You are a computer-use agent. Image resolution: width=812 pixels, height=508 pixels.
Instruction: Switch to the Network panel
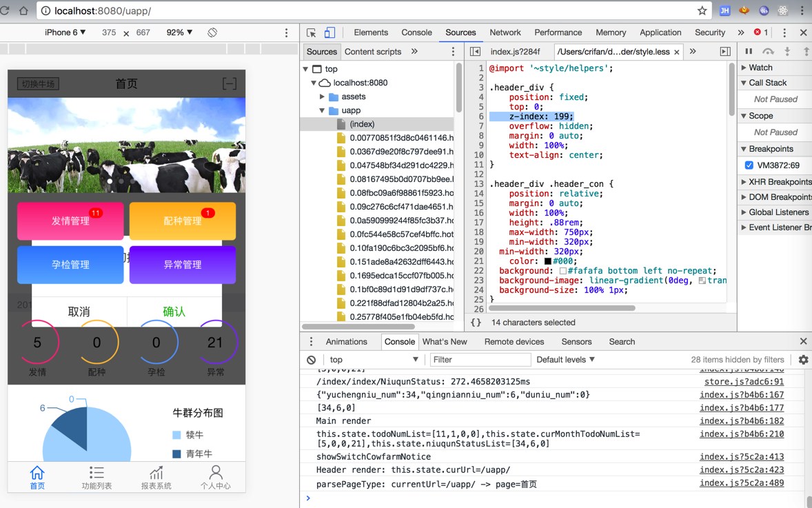point(505,32)
